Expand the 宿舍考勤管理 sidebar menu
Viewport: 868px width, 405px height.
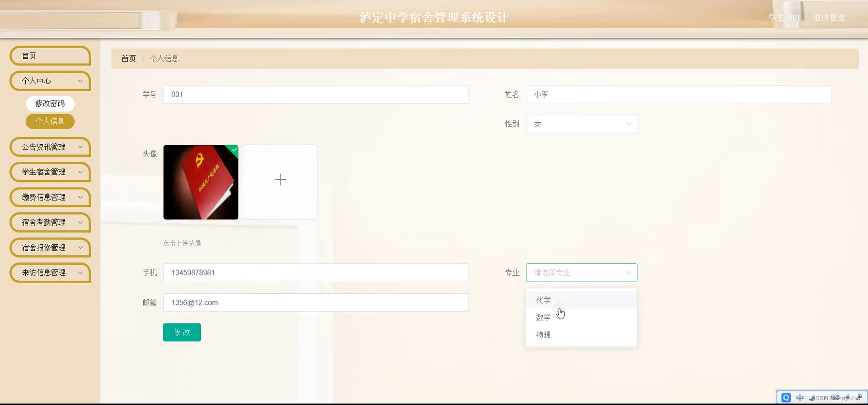click(50, 222)
